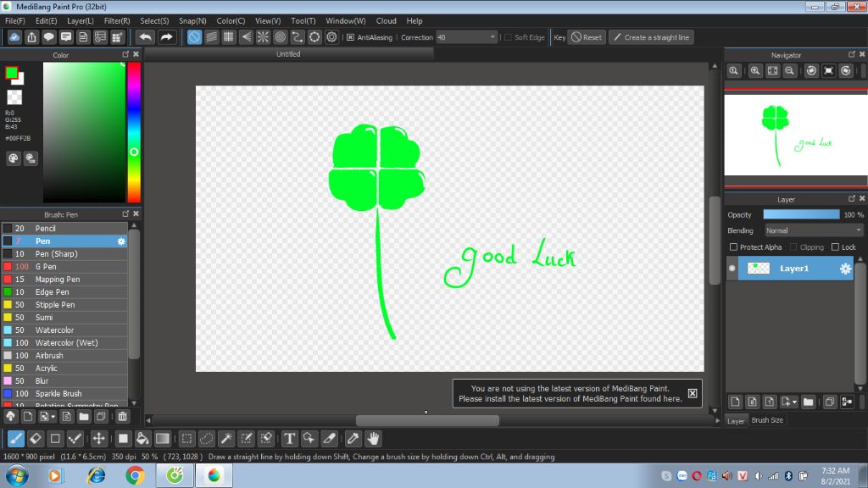Viewport: 868px width, 488px height.
Task: Open the Snap menu
Action: [x=192, y=20]
